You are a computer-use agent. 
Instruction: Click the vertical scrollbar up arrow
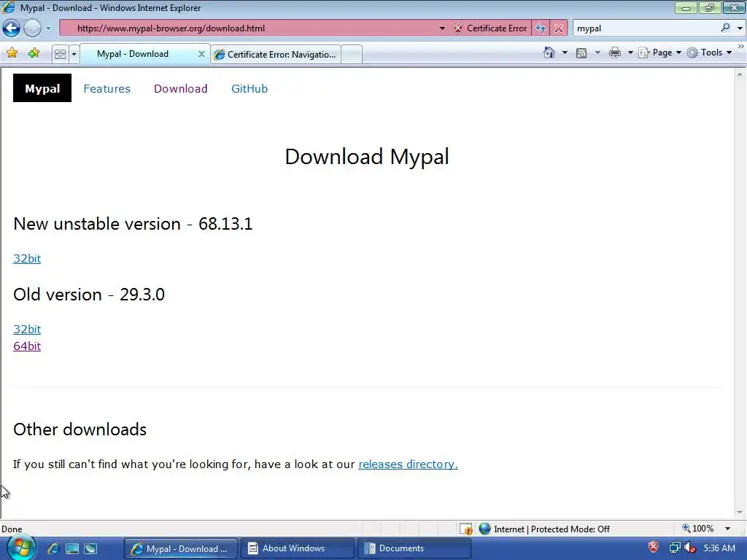(740, 74)
